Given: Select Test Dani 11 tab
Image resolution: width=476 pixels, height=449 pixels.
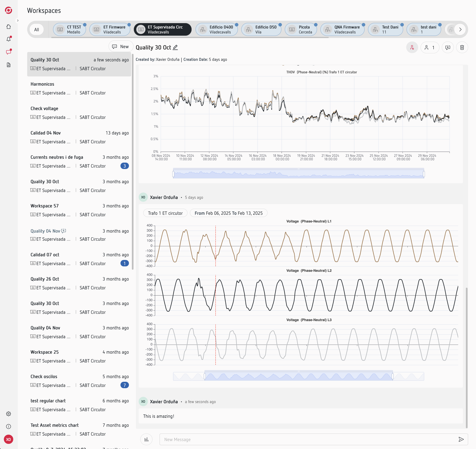Looking at the screenshot, I should point(385,29).
